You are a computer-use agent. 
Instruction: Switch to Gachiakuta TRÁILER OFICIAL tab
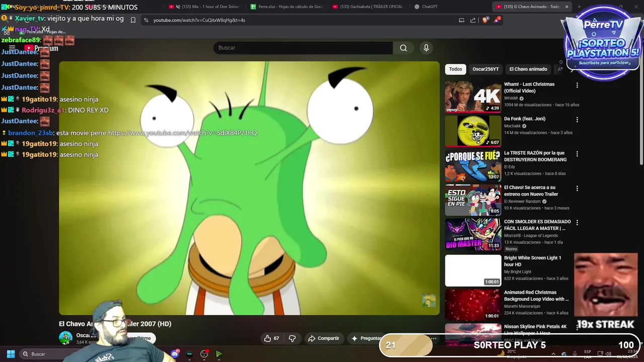pyautogui.click(x=368, y=7)
